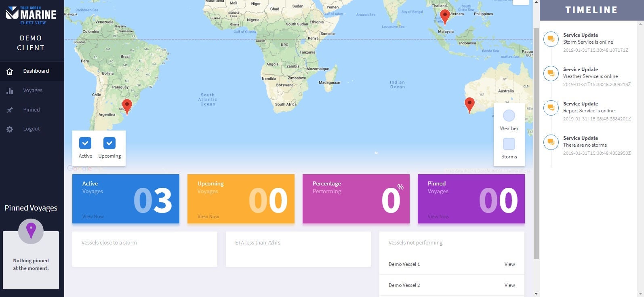Click the 'Vessels not performing' heading
The height and width of the screenshot is (297, 644).
pyautogui.click(x=415, y=243)
